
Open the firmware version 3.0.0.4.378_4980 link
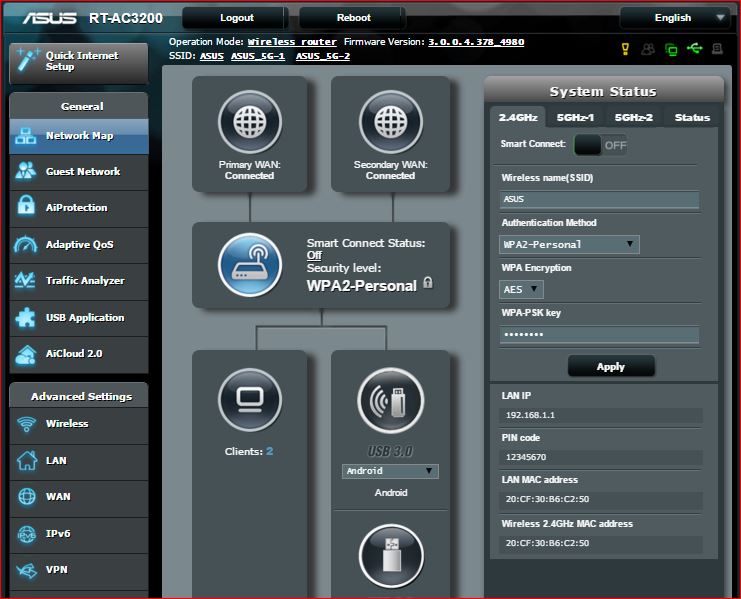pos(476,42)
